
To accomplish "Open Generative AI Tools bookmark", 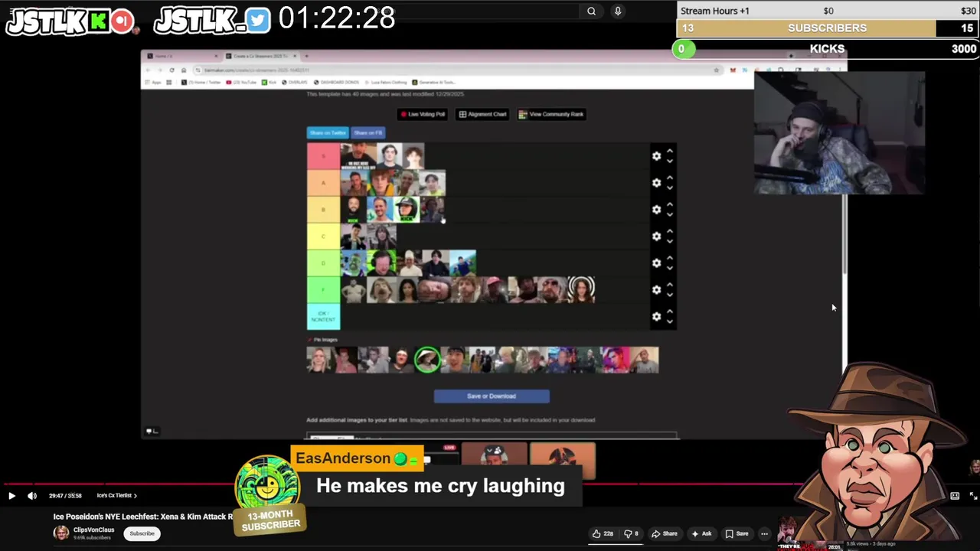I will click(433, 82).
